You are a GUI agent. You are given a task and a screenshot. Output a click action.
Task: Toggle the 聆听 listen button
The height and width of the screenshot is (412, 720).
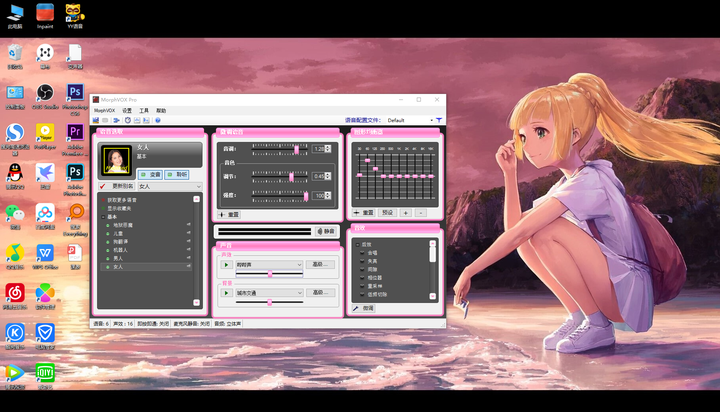click(177, 175)
